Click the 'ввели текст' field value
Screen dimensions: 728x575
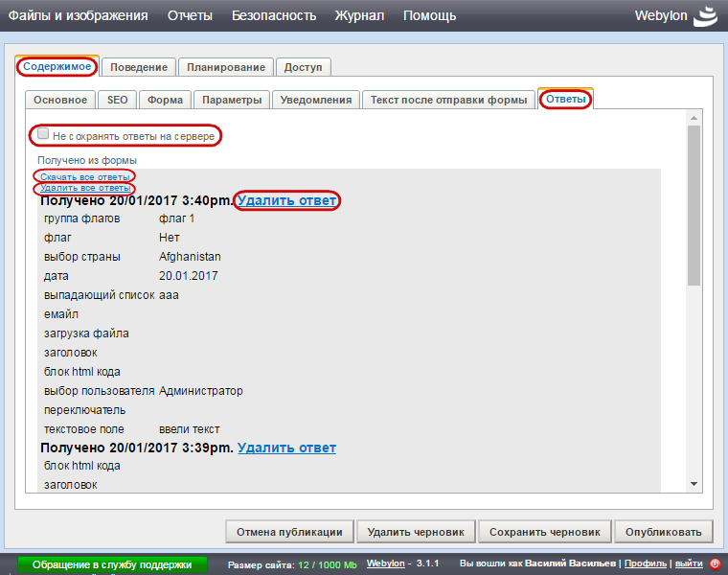[x=190, y=429]
